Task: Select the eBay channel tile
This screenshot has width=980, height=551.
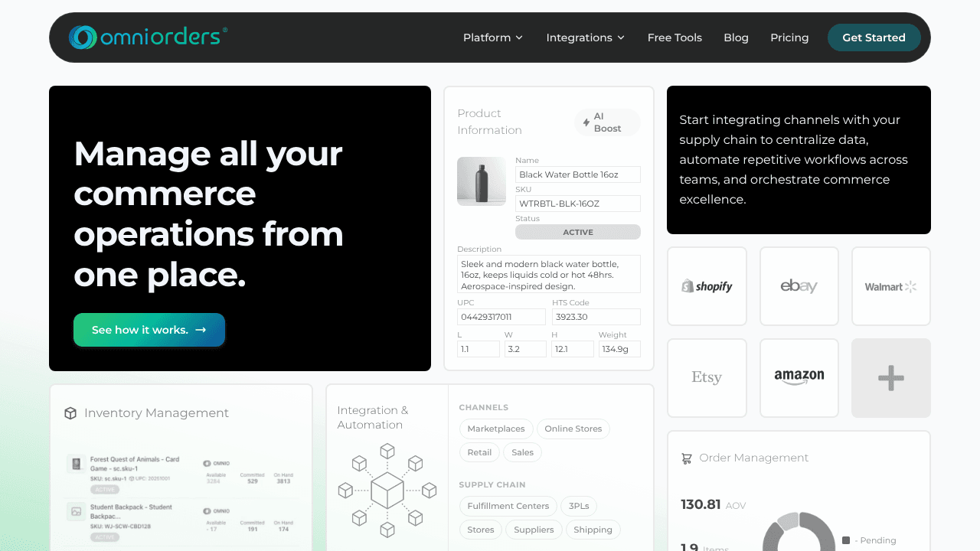Action: point(799,286)
